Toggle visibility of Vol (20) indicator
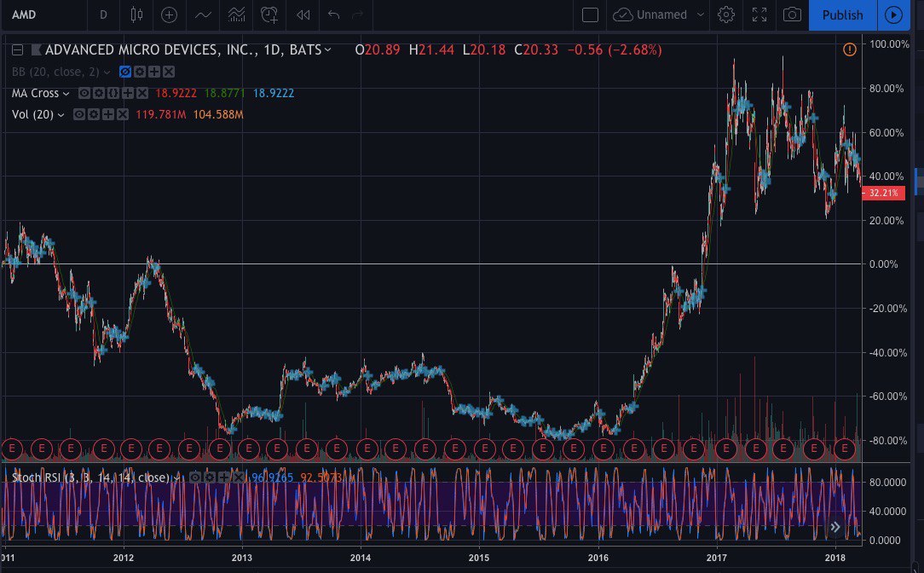This screenshot has height=573, width=924. coord(78,114)
